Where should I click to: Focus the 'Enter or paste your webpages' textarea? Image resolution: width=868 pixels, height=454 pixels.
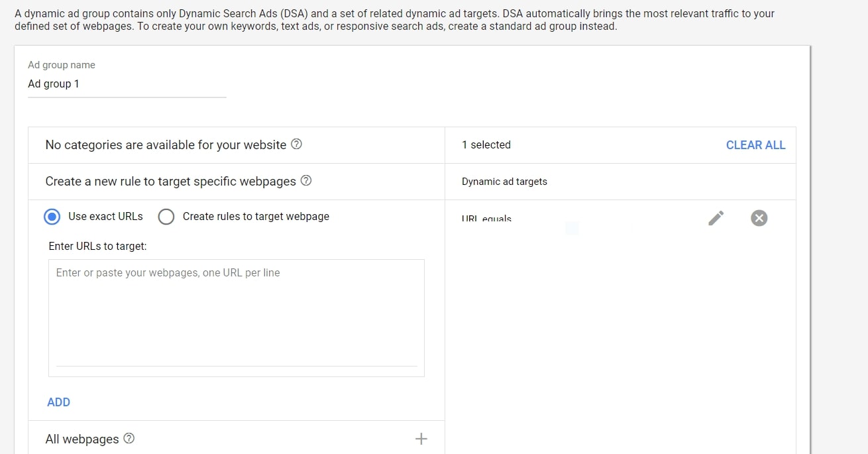(x=236, y=312)
